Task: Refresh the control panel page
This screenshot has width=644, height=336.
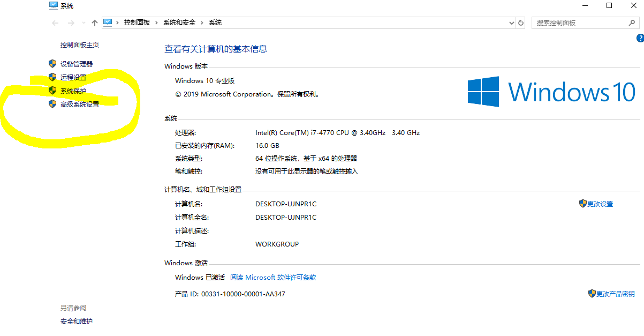Action: [x=521, y=23]
